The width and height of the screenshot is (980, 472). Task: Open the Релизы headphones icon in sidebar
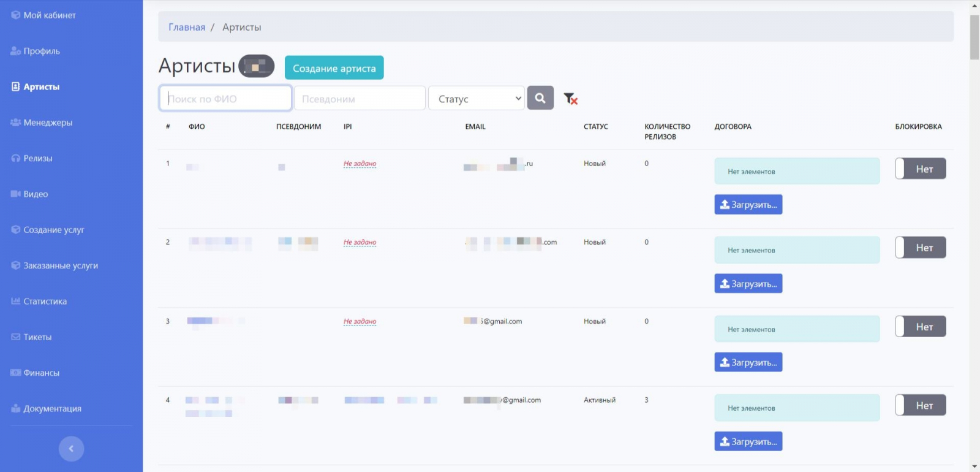[16, 158]
